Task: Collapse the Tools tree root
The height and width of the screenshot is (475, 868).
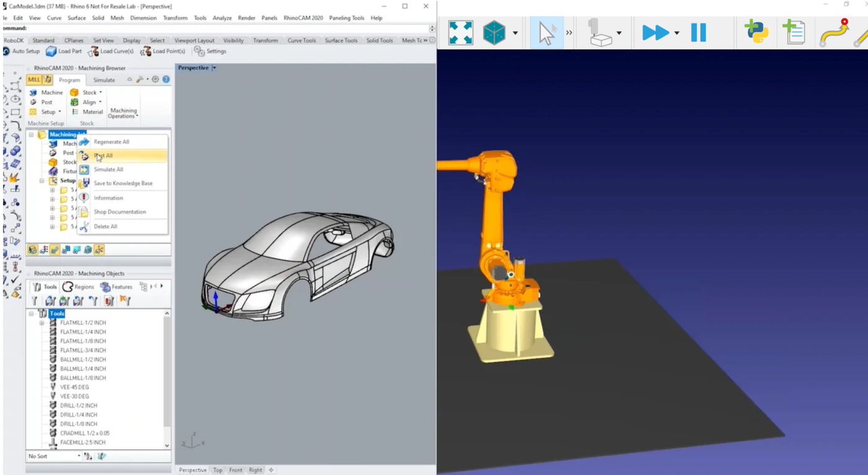Action: 32,314
